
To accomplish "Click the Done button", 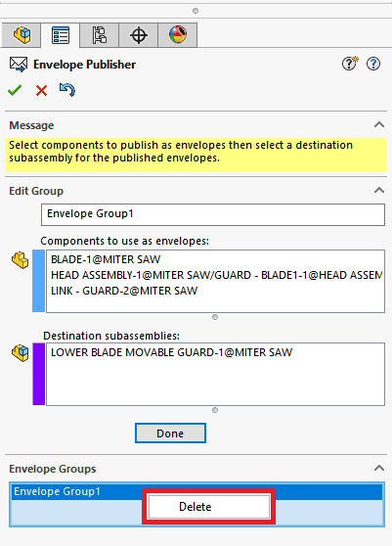I will [x=170, y=433].
